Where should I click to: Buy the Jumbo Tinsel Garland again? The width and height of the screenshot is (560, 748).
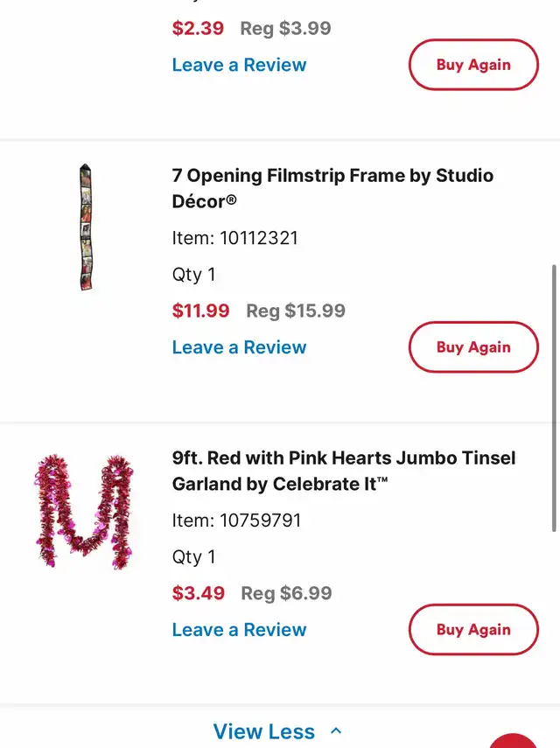(x=473, y=630)
